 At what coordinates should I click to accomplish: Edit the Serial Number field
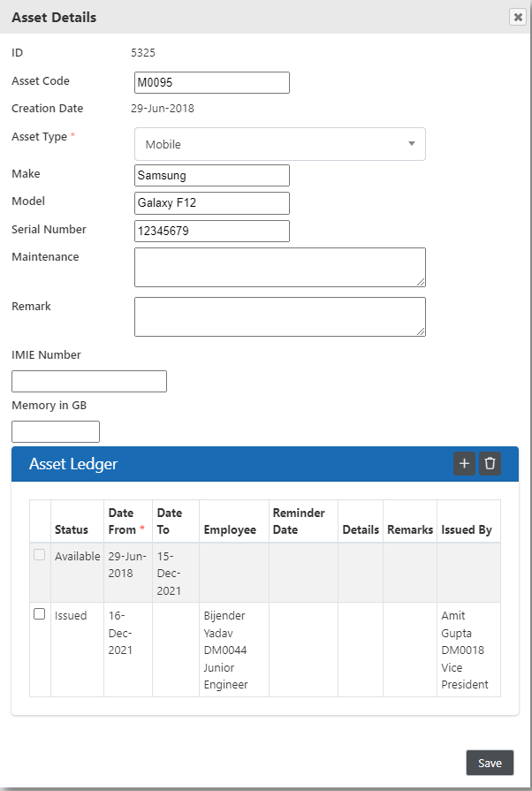[212, 231]
